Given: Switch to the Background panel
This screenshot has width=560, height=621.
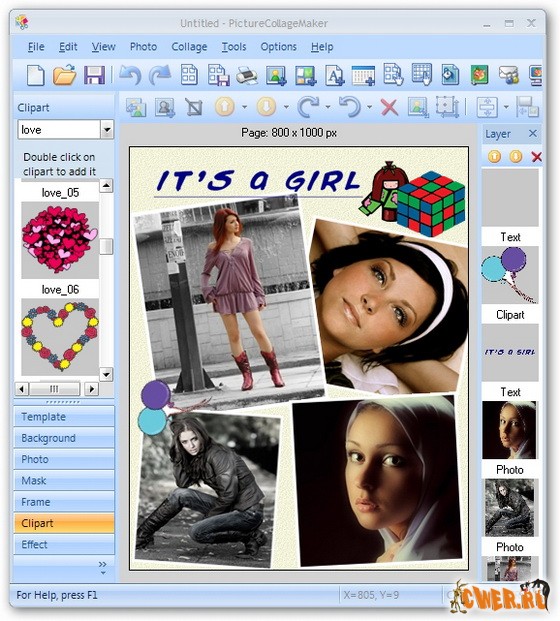Looking at the screenshot, I should coord(64,438).
